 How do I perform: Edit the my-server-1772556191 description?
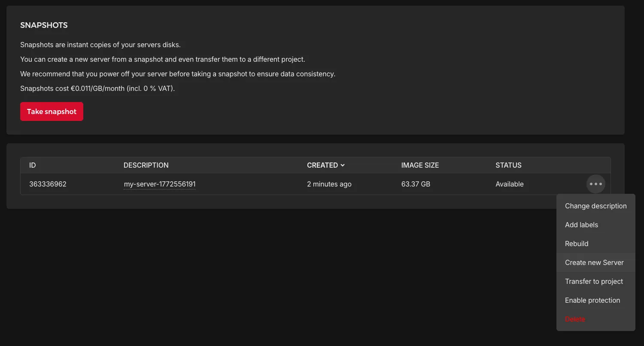pos(160,184)
